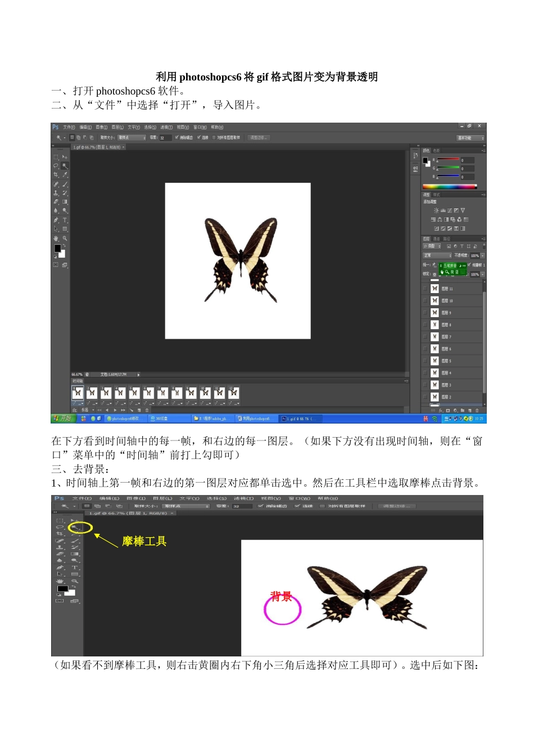This screenshot has width=534, height=756.
Task: Select Gradient tool in upper Photoshop window
Action: pyautogui.click(x=65, y=201)
